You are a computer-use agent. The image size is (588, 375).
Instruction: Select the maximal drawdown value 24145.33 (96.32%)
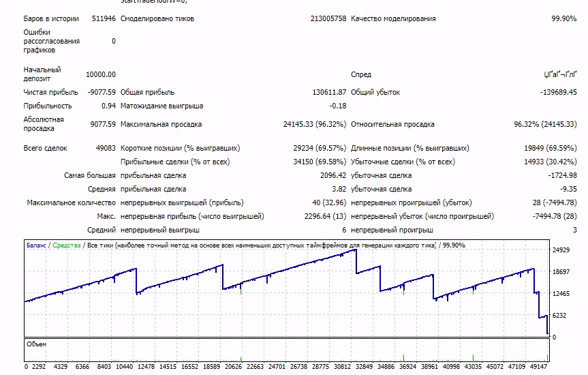pyautogui.click(x=315, y=124)
